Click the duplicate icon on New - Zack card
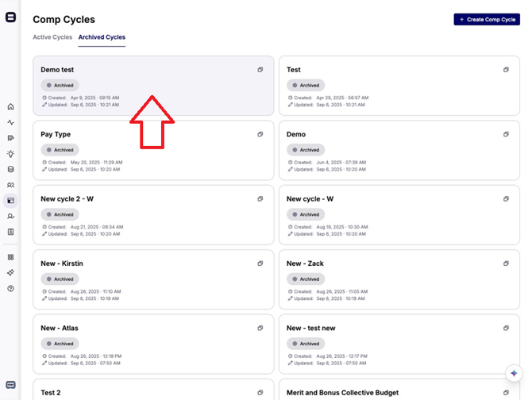Viewport: 532px width, 400px height. pos(506,263)
